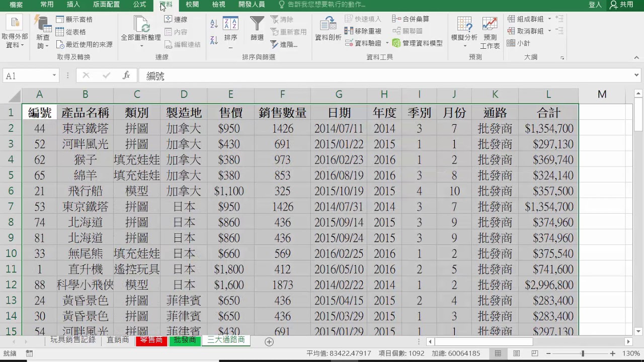Screen dimensions: 644x362
Task: Switch to 整頁模式 page layout view in the status bar
Action: pyautogui.click(x=516, y=353)
